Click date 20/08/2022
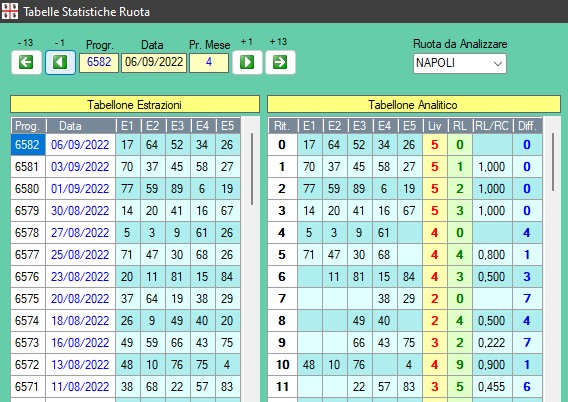This screenshot has height=402, width=568. (80, 298)
